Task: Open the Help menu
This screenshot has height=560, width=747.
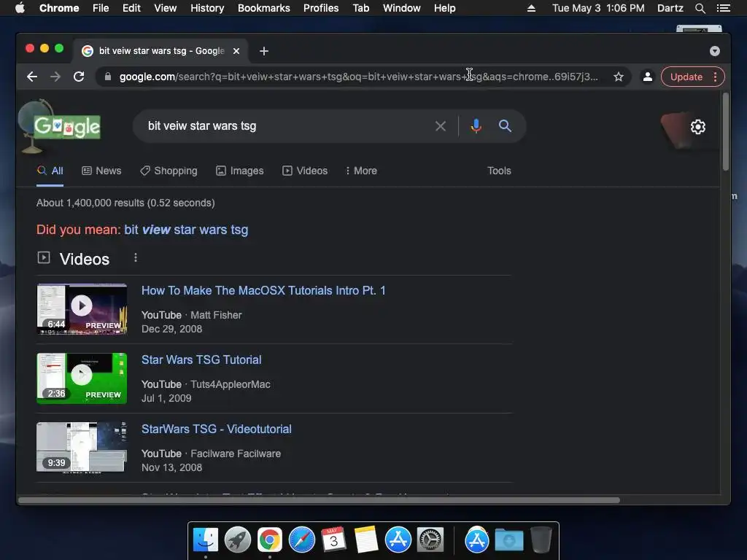Action: pos(444,8)
